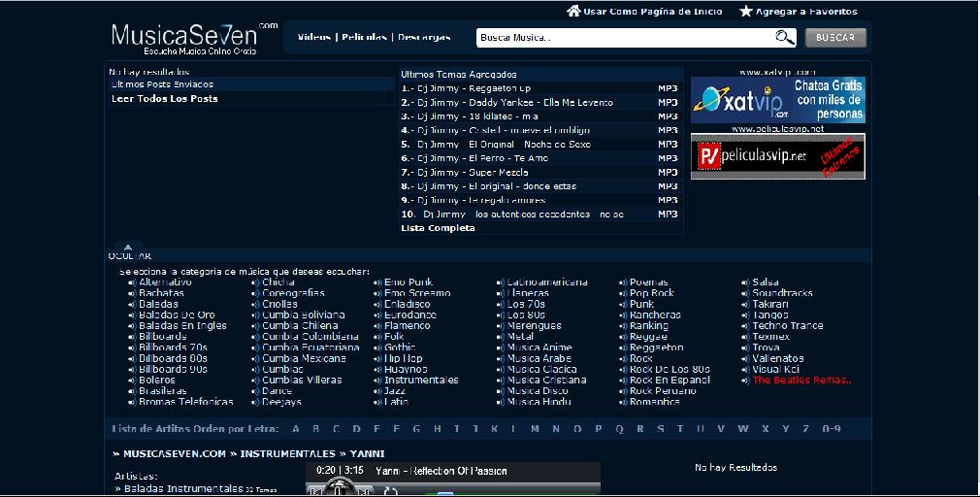Select letter W in artist list
The image size is (980, 497).
(742, 428)
